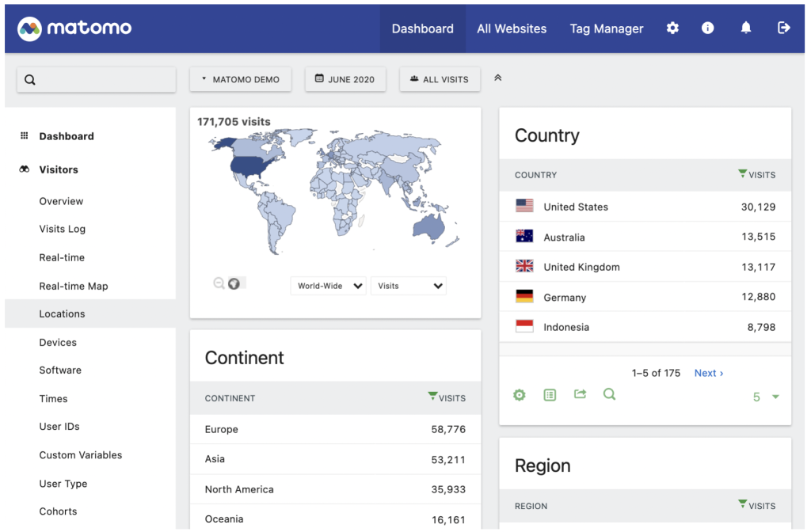Open notifications via the bell icon
Viewport: 811px width, 532px height.
click(745, 28)
